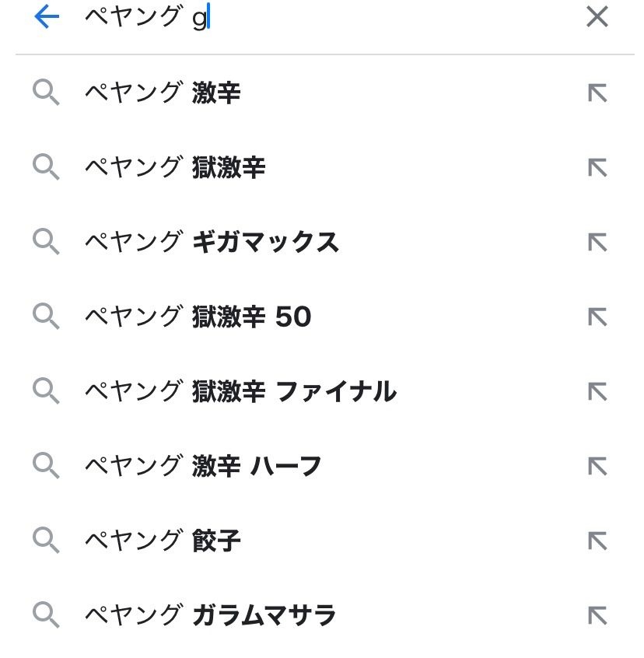The image size is (644, 658).
Task: Insert 獄激辛 ファイナル with its arrow icon
Action: point(597,392)
